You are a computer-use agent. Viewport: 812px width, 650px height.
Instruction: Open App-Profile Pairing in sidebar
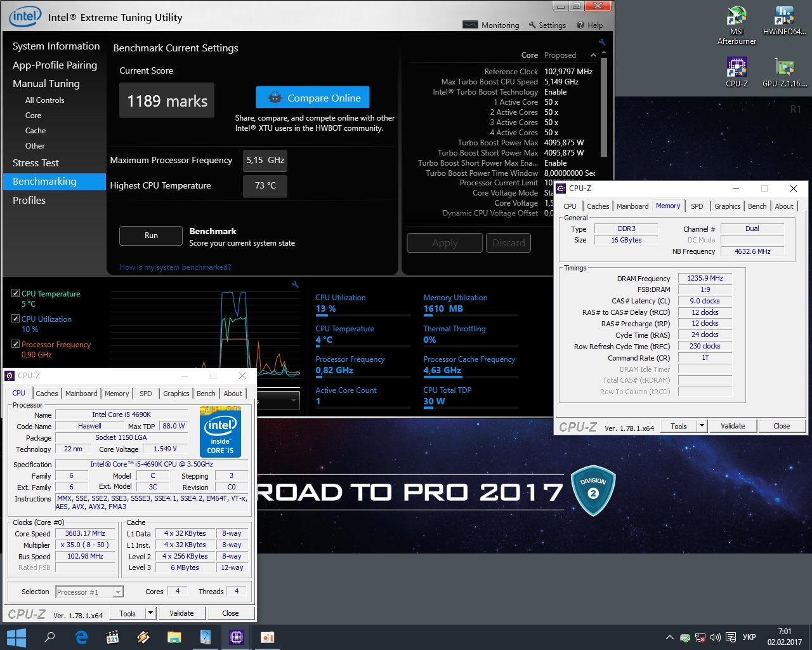click(55, 65)
